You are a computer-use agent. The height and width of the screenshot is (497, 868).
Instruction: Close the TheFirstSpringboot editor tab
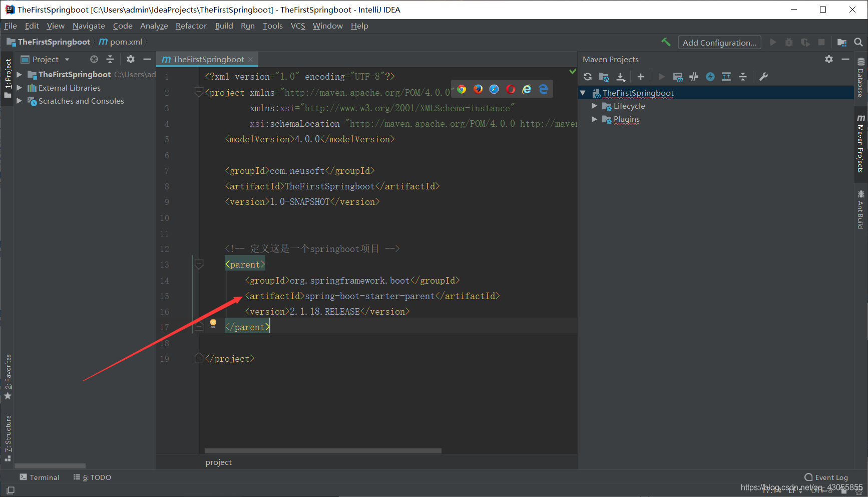[x=251, y=59]
